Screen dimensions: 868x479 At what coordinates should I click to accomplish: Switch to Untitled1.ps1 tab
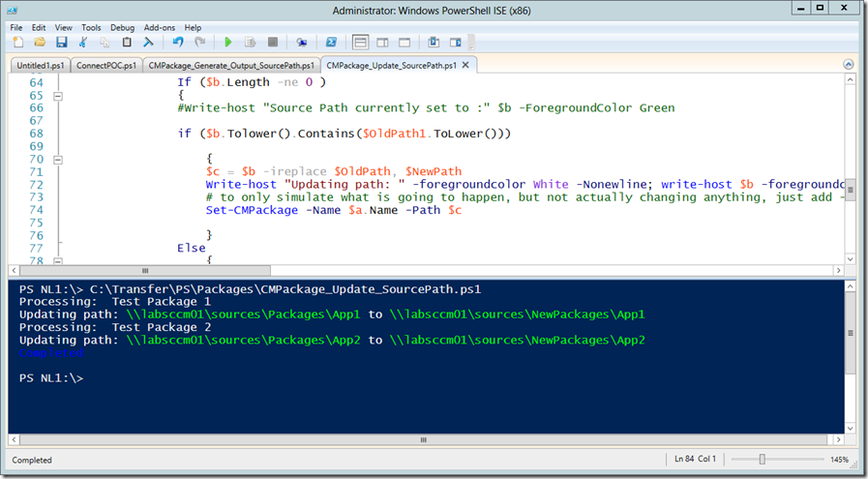[x=41, y=66]
